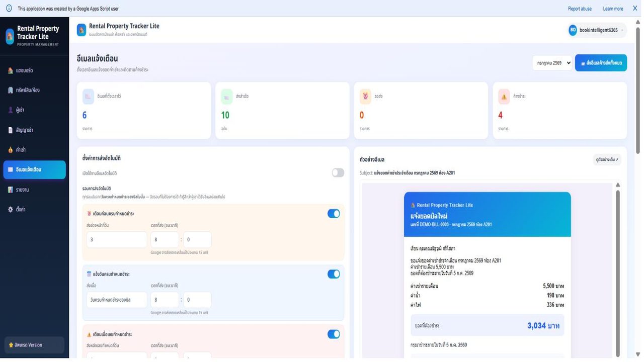
Task: Click the scheduled emails card icon
Action: (x=89, y=97)
